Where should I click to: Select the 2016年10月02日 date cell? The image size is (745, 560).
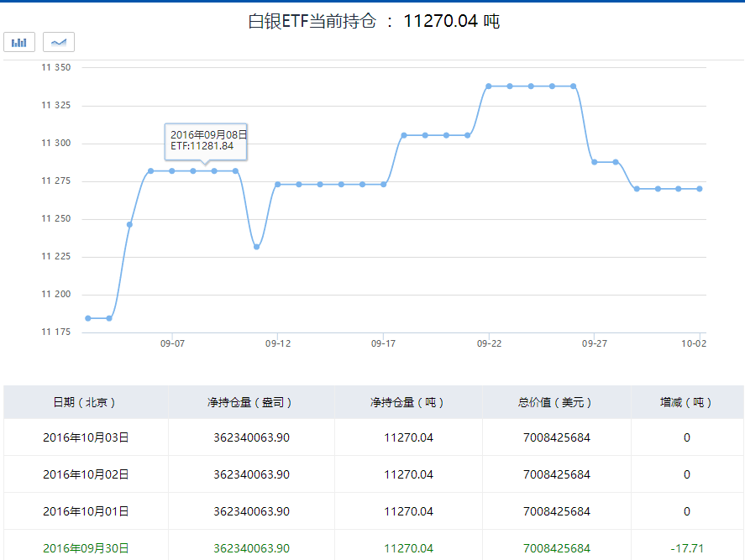pos(86,474)
